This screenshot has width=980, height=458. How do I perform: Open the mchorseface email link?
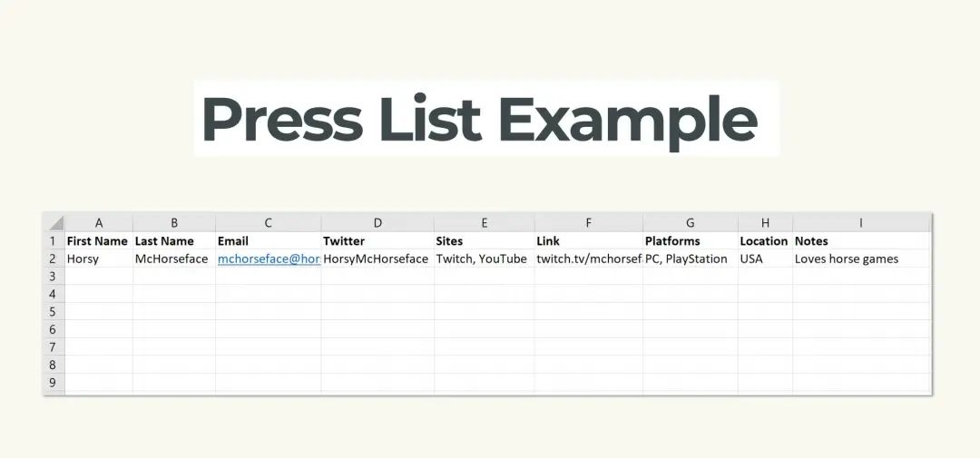point(269,258)
